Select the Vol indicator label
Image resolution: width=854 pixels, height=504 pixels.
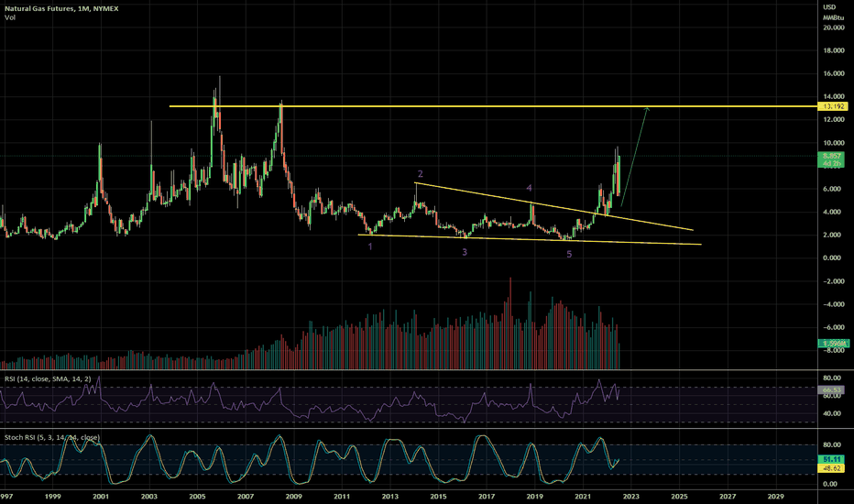click(10, 17)
